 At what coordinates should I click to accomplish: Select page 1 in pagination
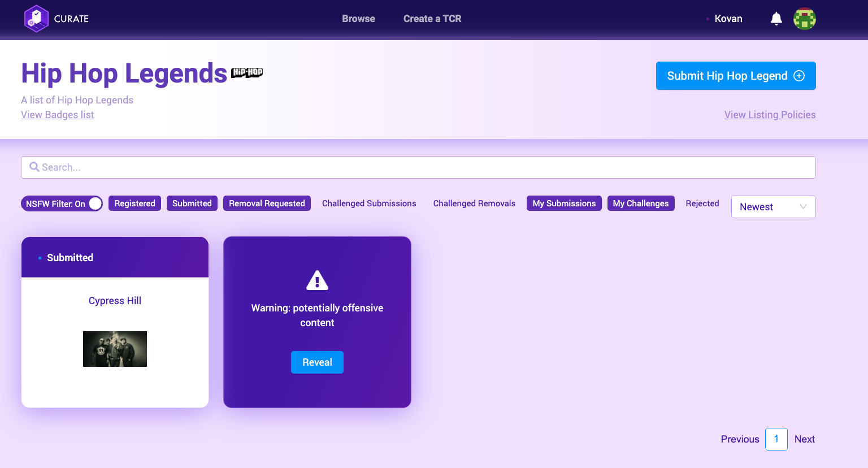[776, 439]
